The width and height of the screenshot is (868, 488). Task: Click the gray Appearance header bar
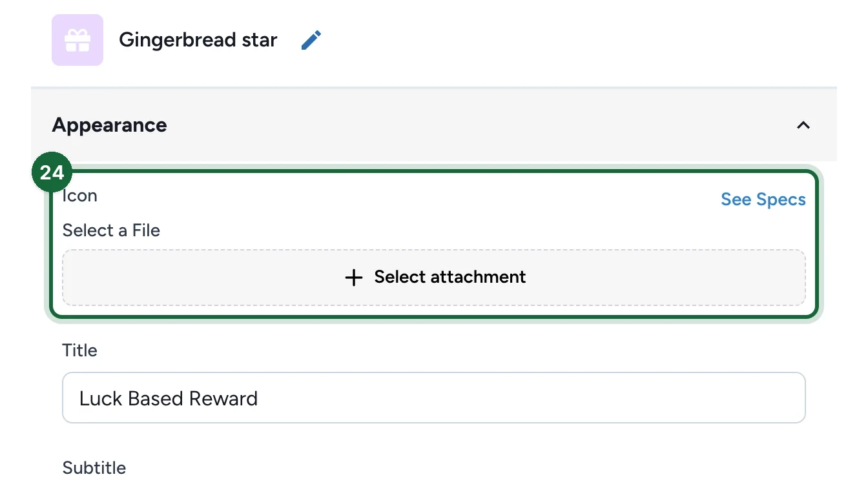(x=434, y=125)
